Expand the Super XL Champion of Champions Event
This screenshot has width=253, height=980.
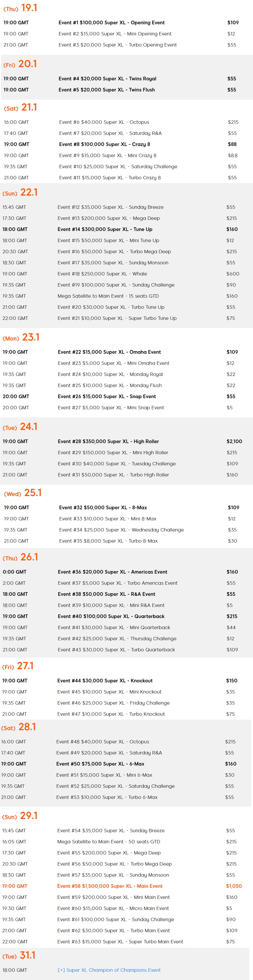(109, 970)
